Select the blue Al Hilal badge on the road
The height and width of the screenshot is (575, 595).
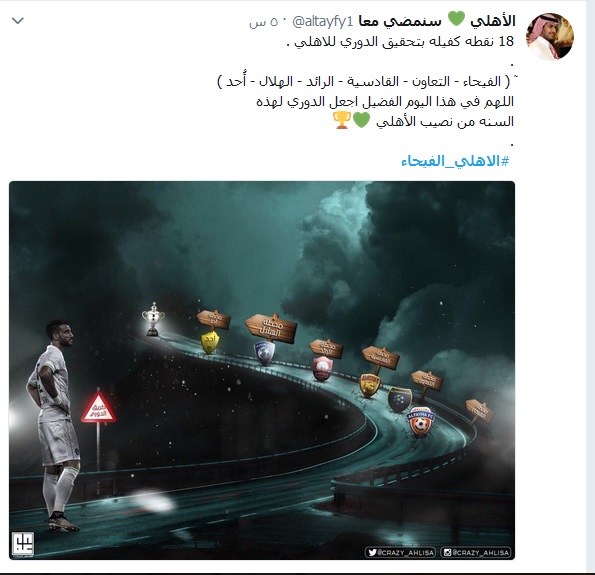click(264, 353)
